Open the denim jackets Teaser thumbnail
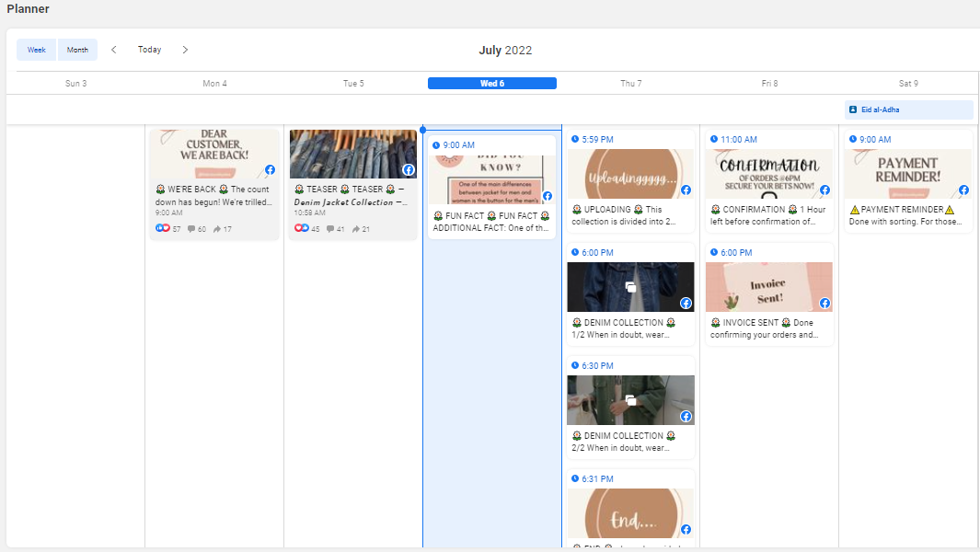Viewport: 980px width, 552px height. 353,154
